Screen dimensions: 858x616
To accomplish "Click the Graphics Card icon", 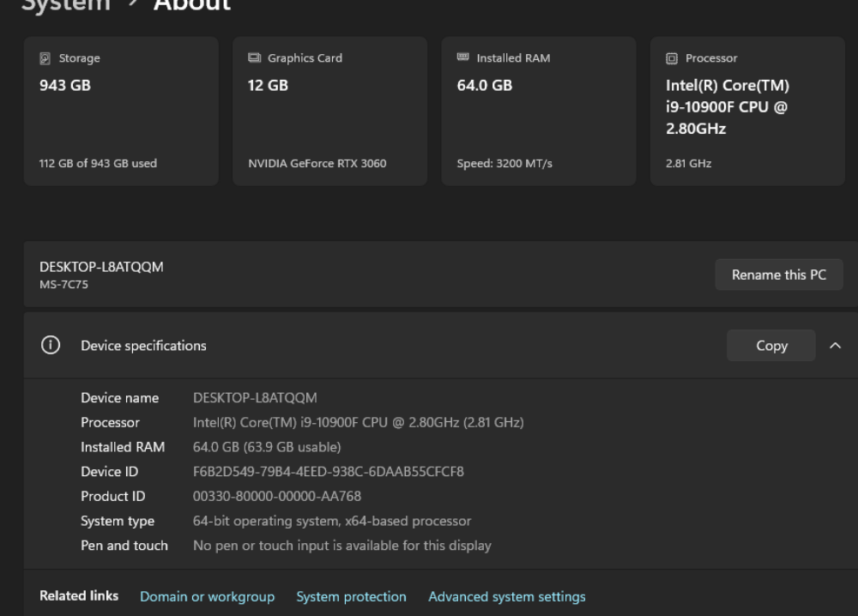I will (x=255, y=57).
